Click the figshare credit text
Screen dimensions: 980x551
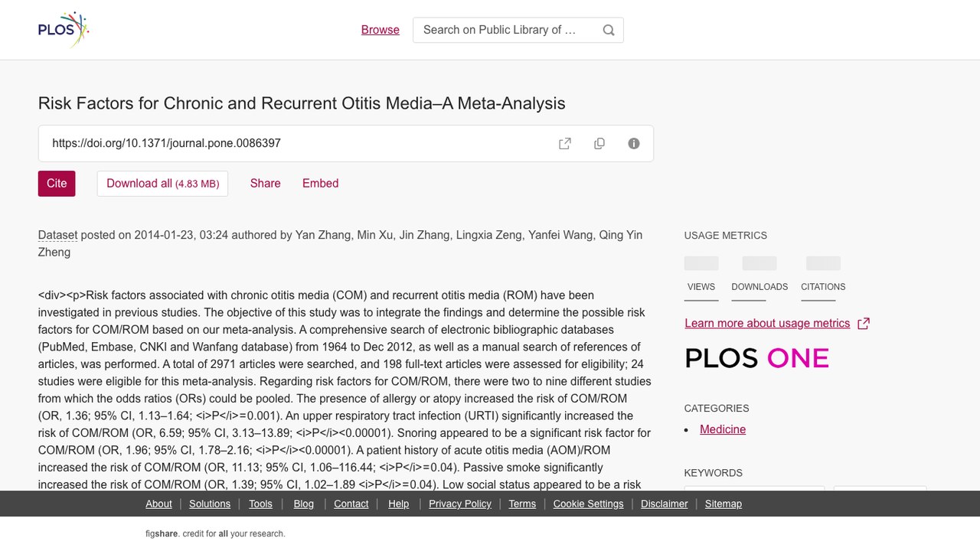[215, 533]
